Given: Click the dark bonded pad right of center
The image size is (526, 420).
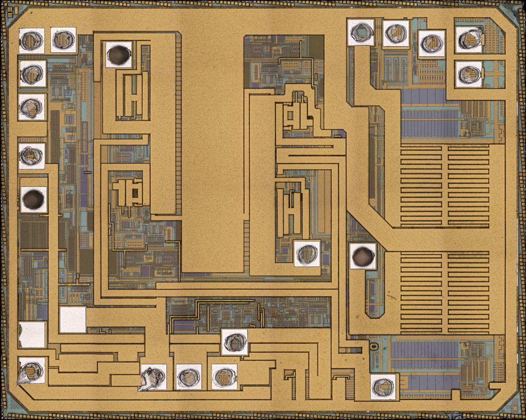Looking at the screenshot, I should pyautogui.click(x=363, y=256).
